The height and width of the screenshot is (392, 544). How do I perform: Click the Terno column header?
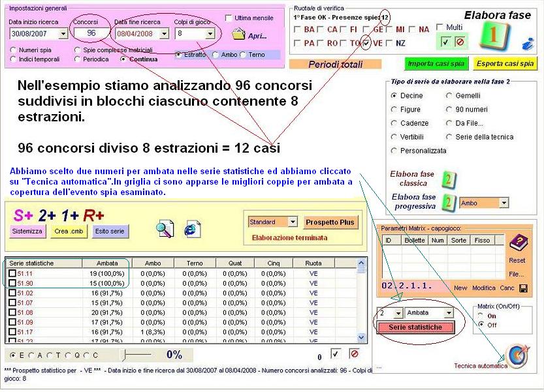tap(195, 264)
